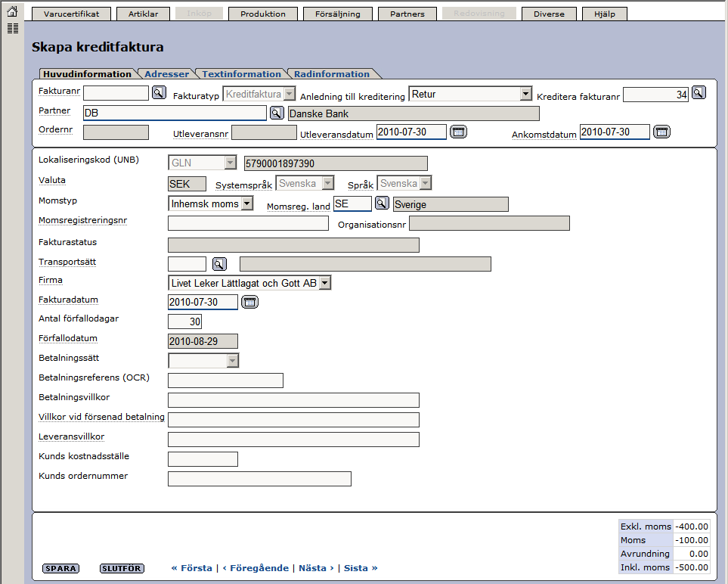728x584 pixels.
Task: Open the Artiklar menu
Action: 143,14
